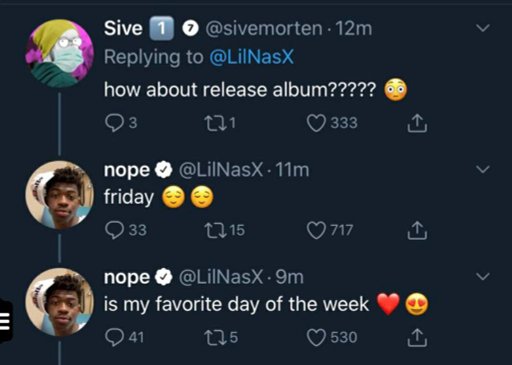The image size is (512, 365).
Task: Open options chevron on Sive's tweet
Action: pyautogui.click(x=483, y=28)
